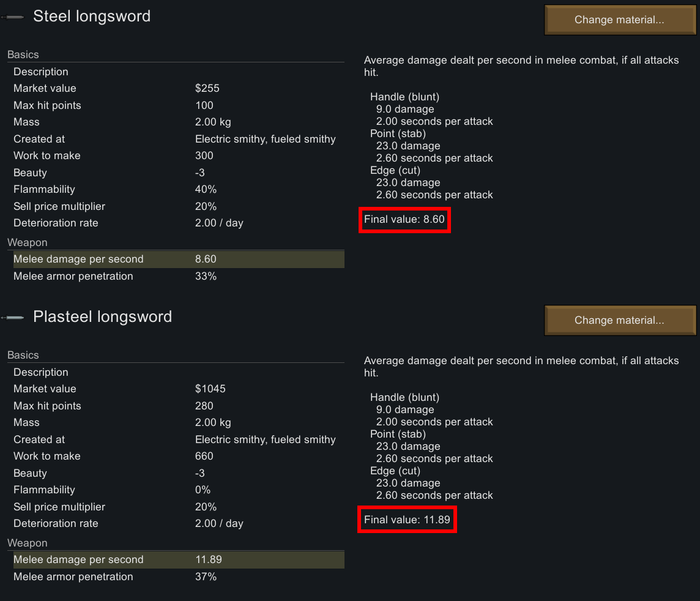Viewport: 700px width, 601px height.
Task: Choose Plasteel longsword's Work to make stat
Action: coord(178,456)
